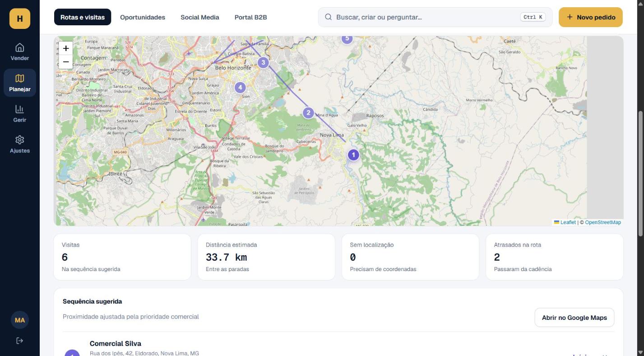
Task: Click the Rua dos Ipês, 42 address
Action: (x=144, y=353)
